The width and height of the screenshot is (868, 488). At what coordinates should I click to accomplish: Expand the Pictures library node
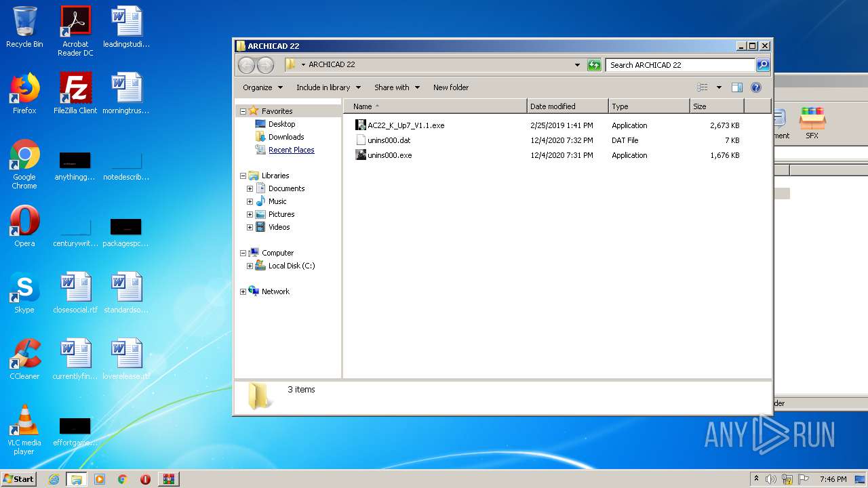250,214
